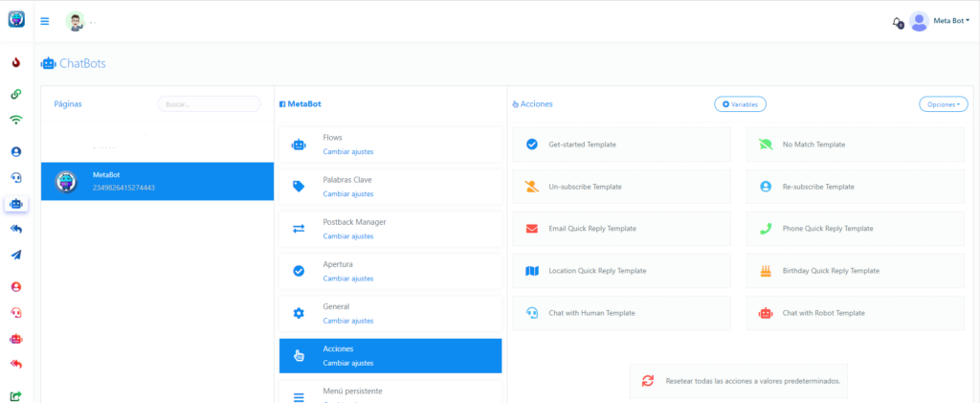Open the Menú persistente section
The image size is (980, 403).
click(390, 392)
